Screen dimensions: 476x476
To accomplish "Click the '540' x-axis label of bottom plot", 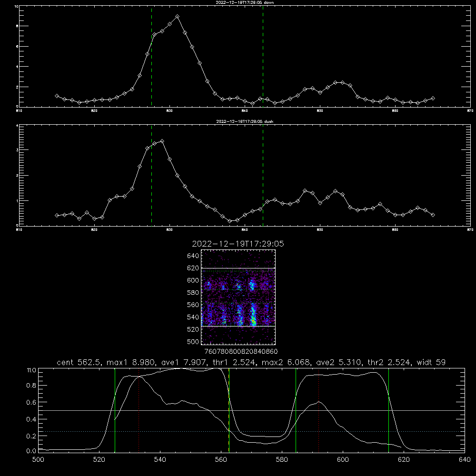I will tap(160, 460).
